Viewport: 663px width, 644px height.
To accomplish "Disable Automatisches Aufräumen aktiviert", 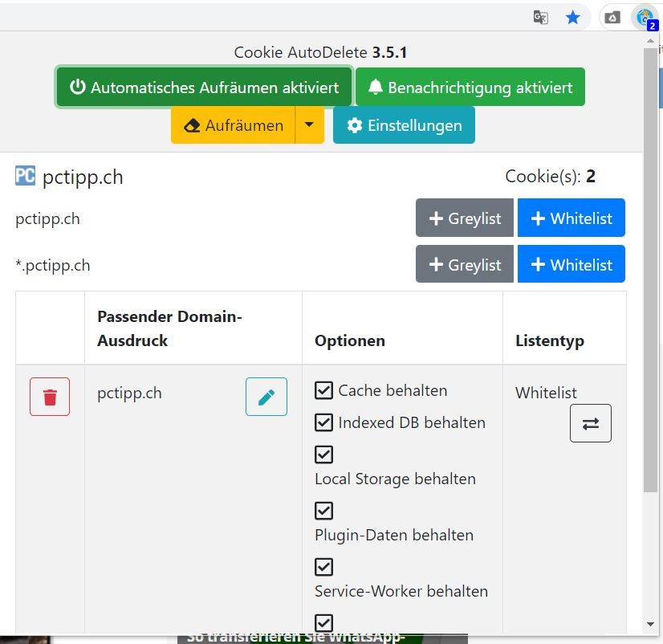I will pyautogui.click(x=203, y=86).
